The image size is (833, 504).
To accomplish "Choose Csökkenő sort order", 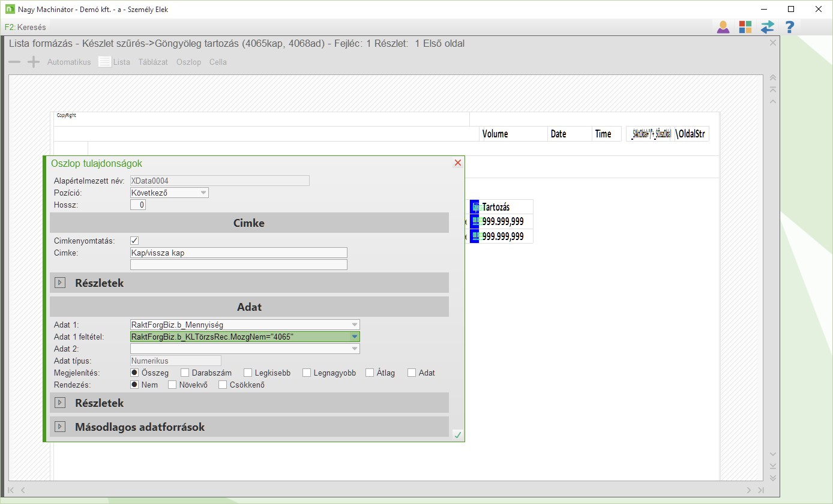I will pyautogui.click(x=223, y=385).
